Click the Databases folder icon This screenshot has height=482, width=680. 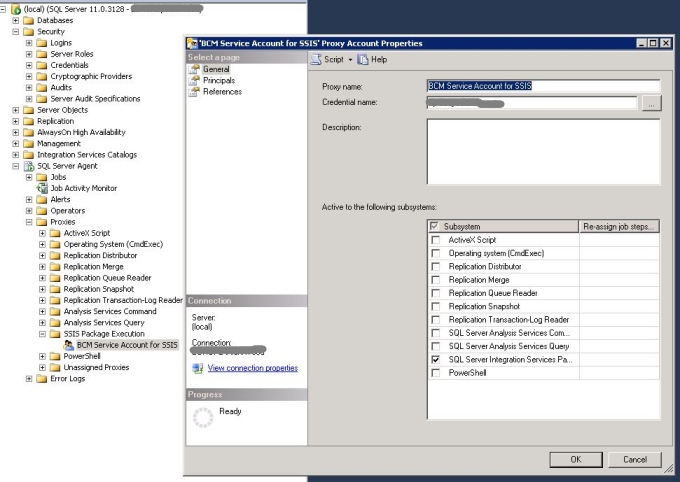point(29,20)
